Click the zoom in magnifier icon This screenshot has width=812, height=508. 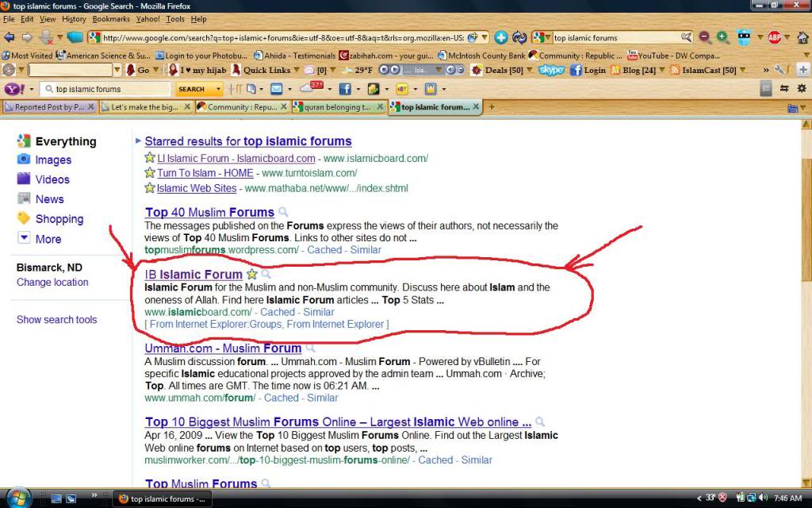click(723, 37)
